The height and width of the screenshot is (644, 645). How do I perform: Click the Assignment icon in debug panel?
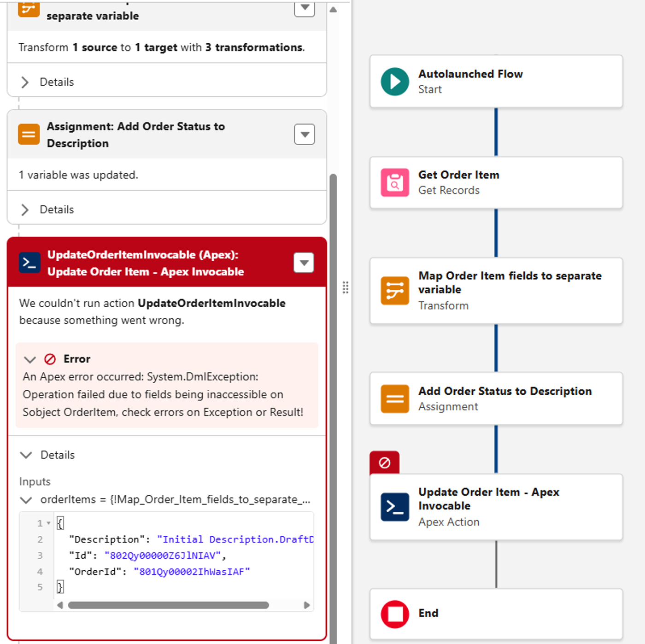click(29, 135)
